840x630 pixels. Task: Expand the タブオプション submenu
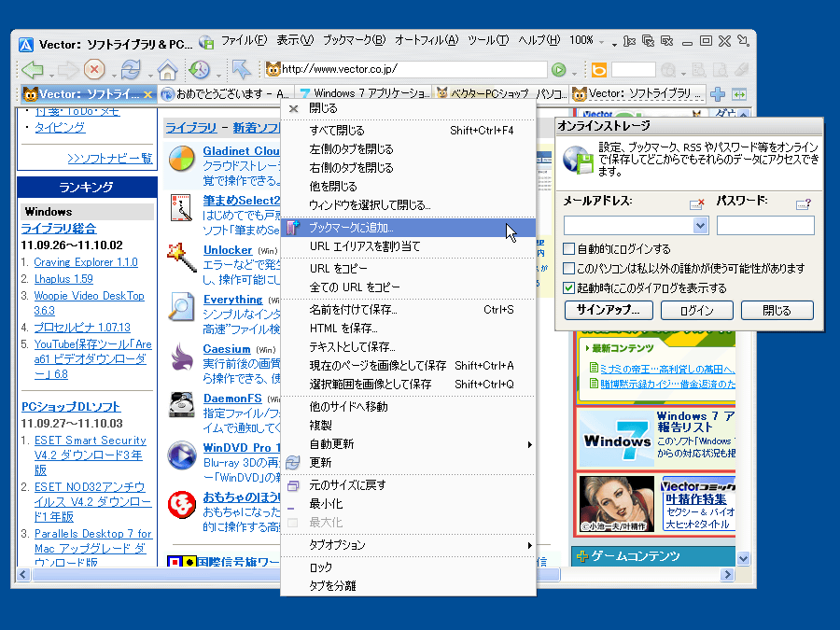coord(529,545)
